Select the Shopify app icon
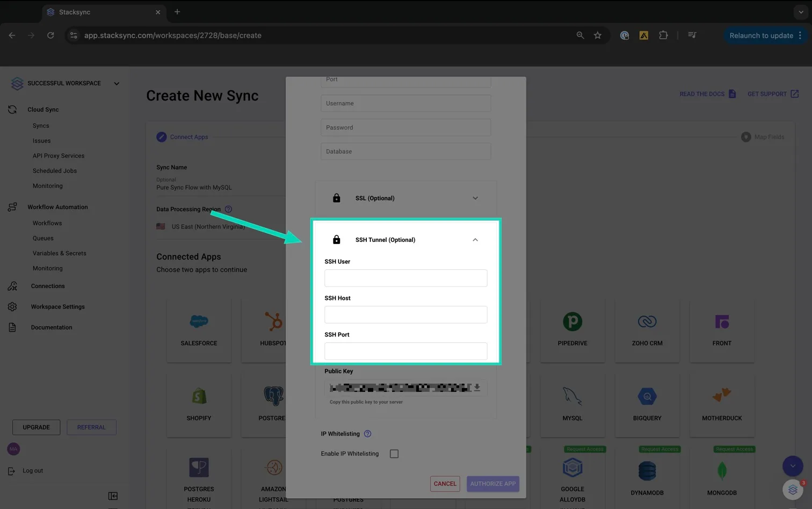This screenshot has width=812, height=509. 199,396
